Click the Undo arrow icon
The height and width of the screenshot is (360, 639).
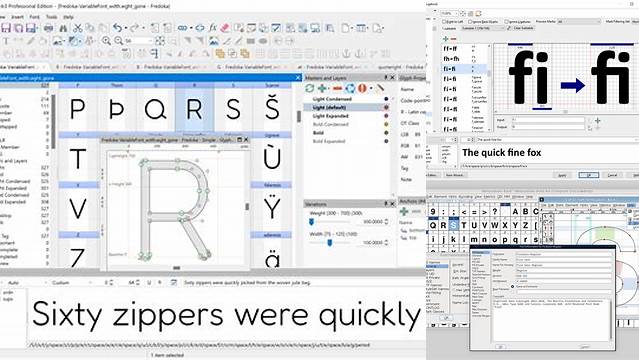pyautogui.click(x=117, y=28)
